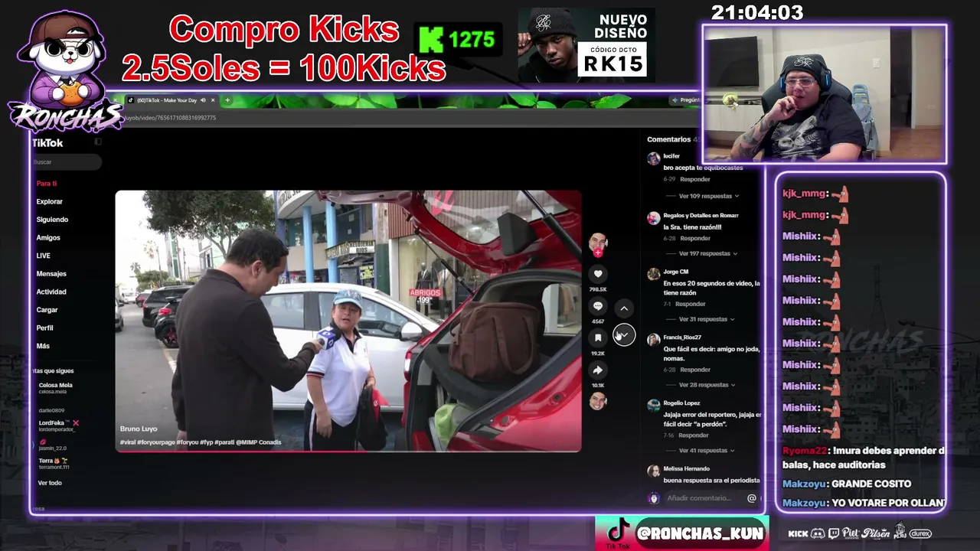Click the sound disc avatar below share
This screenshot has height=551, width=980.
coord(598,400)
